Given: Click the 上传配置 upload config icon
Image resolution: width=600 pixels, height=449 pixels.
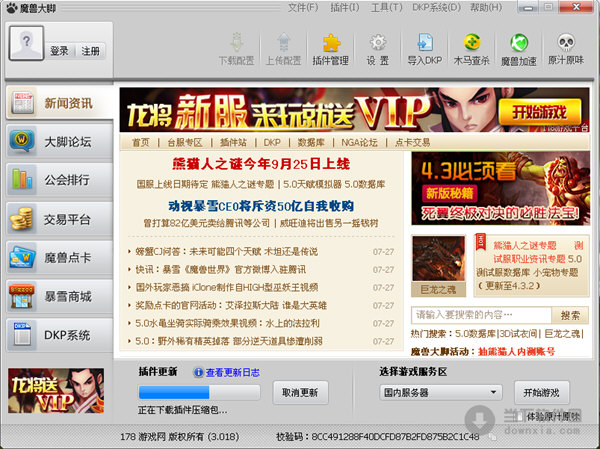Looking at the screenshot, I should (x=284, y=43).
